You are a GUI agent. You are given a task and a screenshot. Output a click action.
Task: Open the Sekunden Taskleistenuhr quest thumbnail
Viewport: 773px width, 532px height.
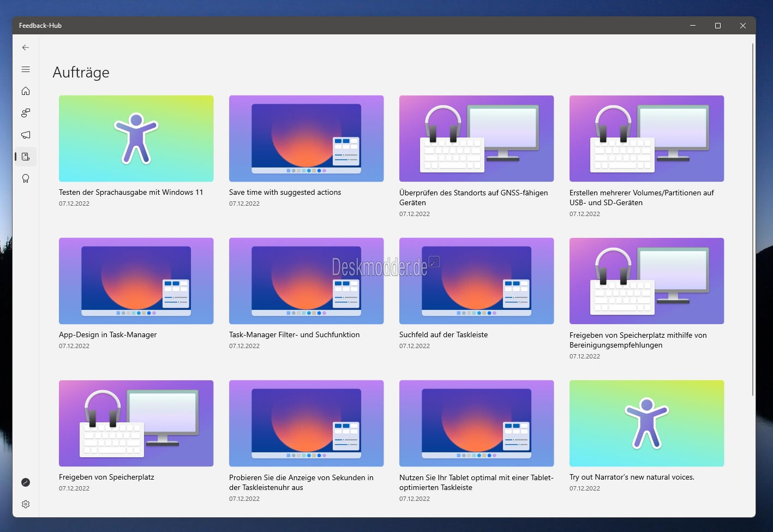306,423
